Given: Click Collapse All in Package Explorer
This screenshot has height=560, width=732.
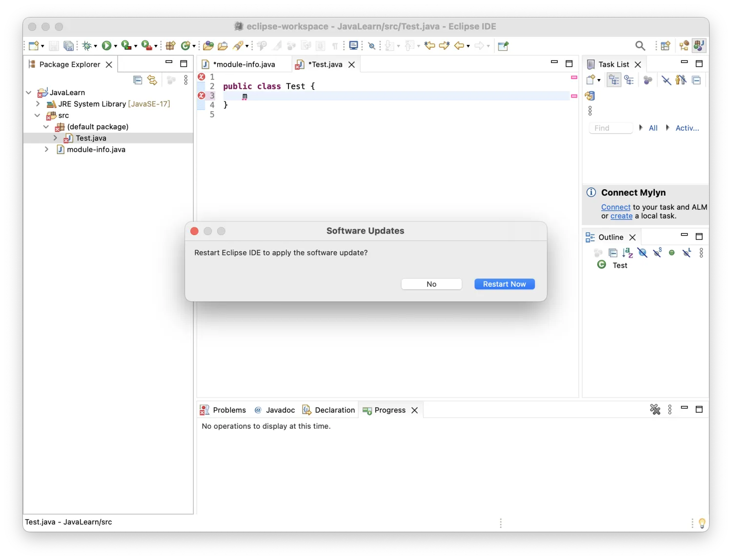Looking at the screenshot, I should (138, 80).
